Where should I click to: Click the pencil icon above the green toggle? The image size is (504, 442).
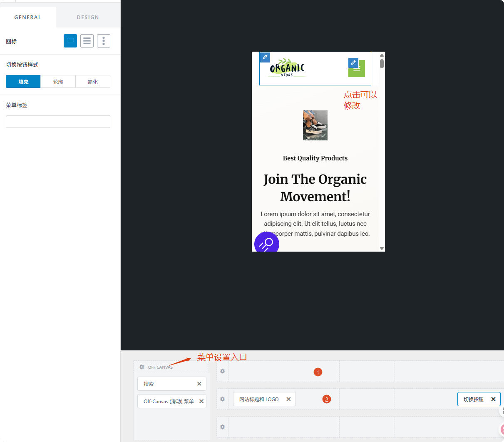coord(353,63)
